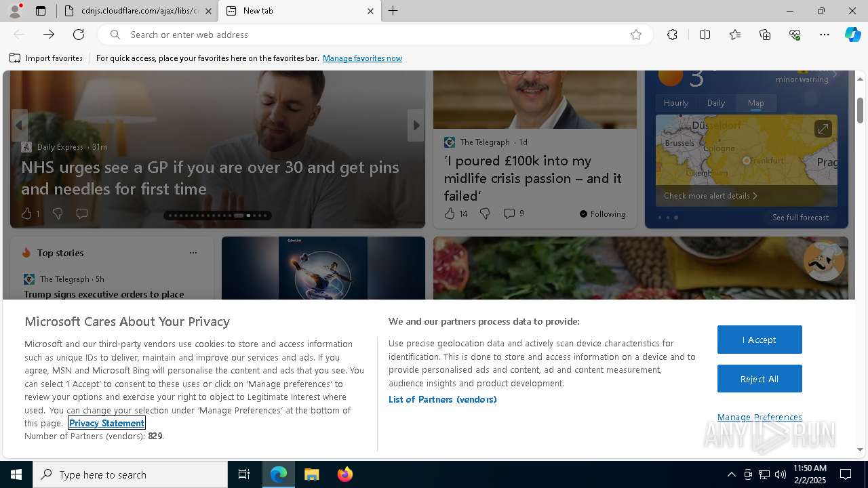Viewport: 868px width, 488px height.
Task: Select the weather Map tab
Action: (756, 103)
